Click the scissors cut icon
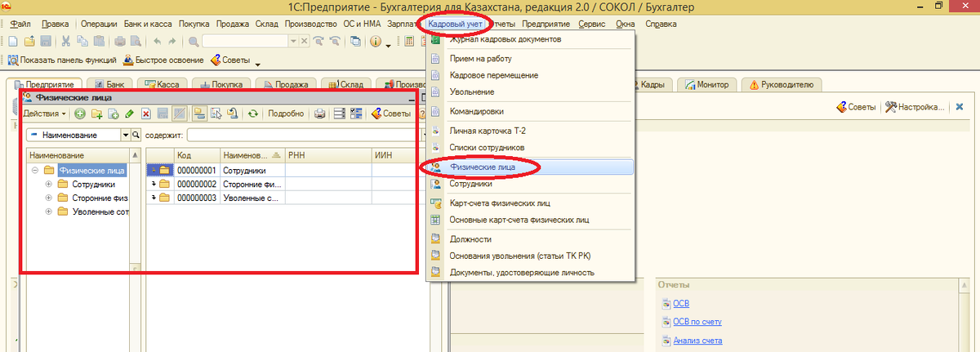 point(65,41)
